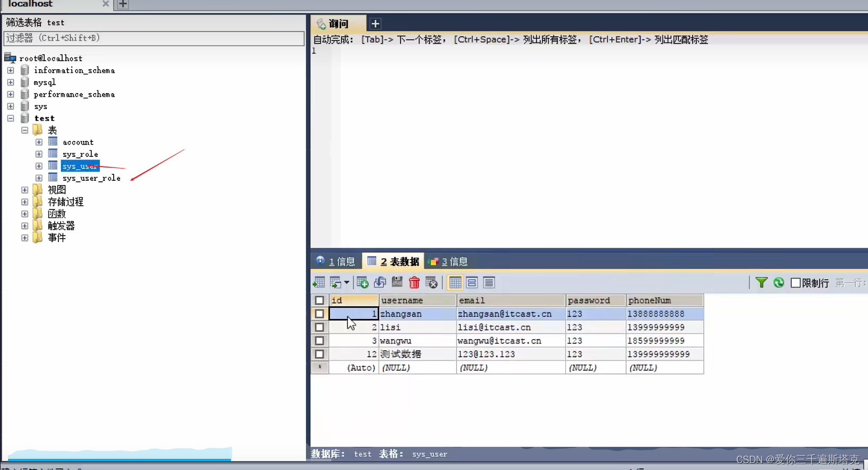Viewport: 868px width, 470px height.
Task: Sort by the password column header
Action: coord(596,300)
